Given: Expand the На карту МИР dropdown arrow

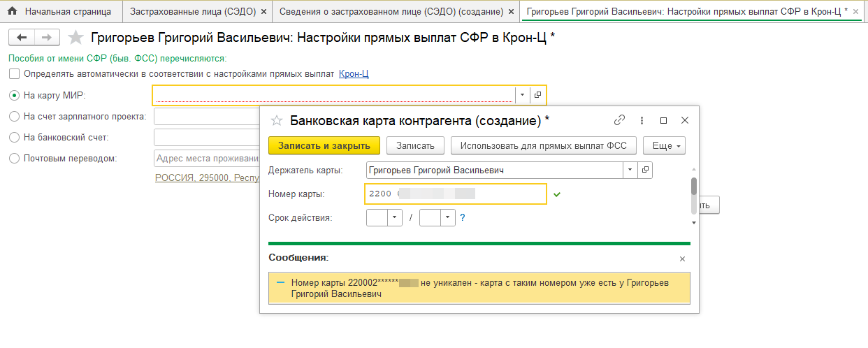Looking at the screenshot, I should (x=522, y=94).
